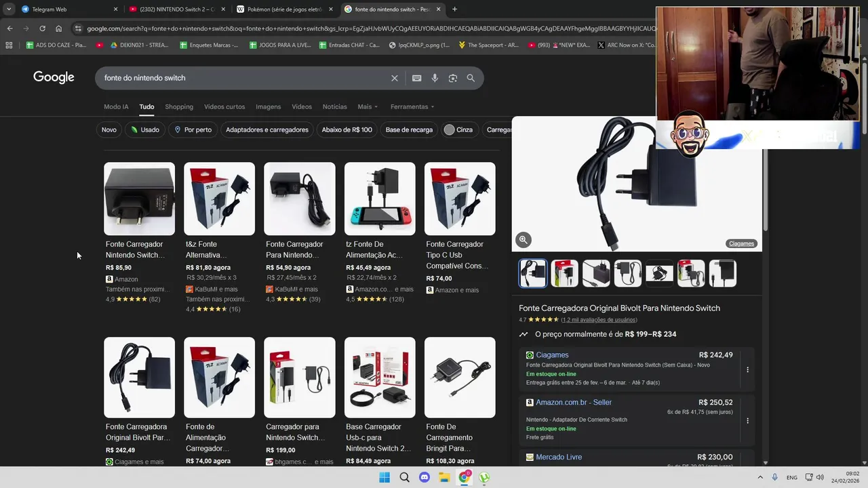This screenshot has width=868, height=488.
Task: Open File Explorer from the taskbar
Action: coord(444,477)
